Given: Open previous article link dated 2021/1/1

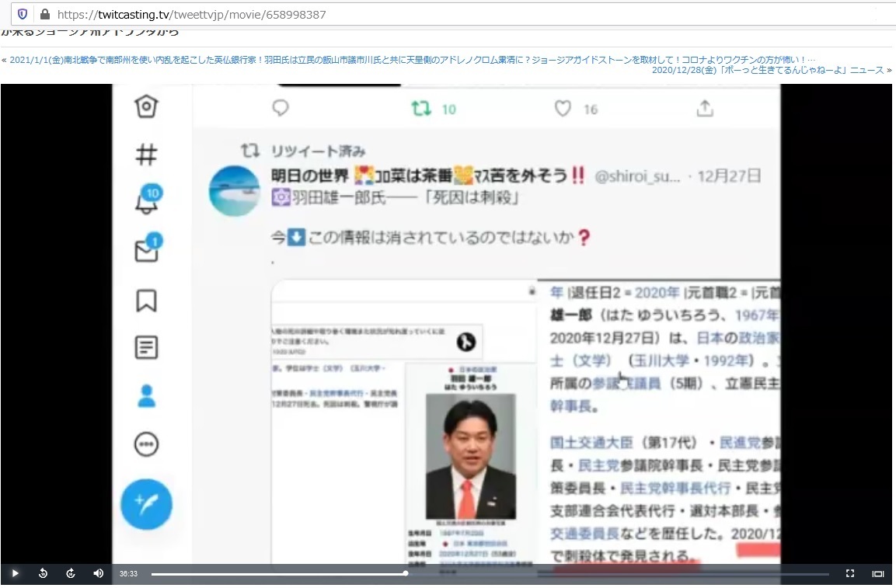Looking at the screenshot, I should [x=412, y=60].
